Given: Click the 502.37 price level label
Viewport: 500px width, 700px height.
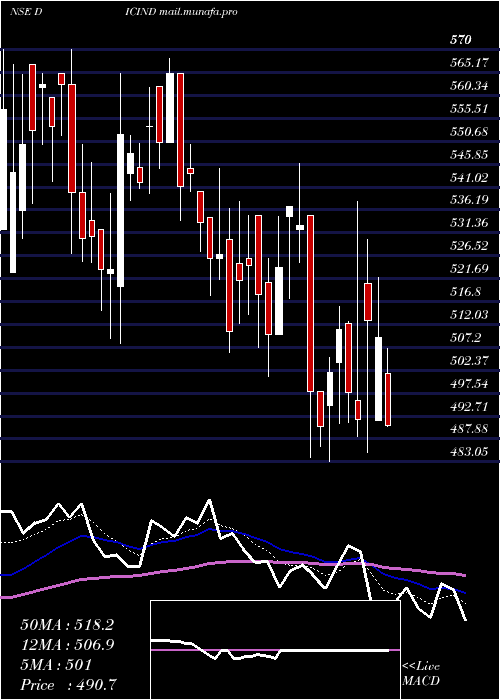Looking at the screenshot, I should [x=469, y=361].
